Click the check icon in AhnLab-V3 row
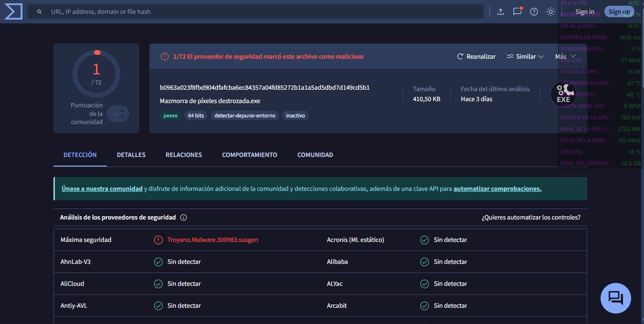 click(x=158, y=261)
